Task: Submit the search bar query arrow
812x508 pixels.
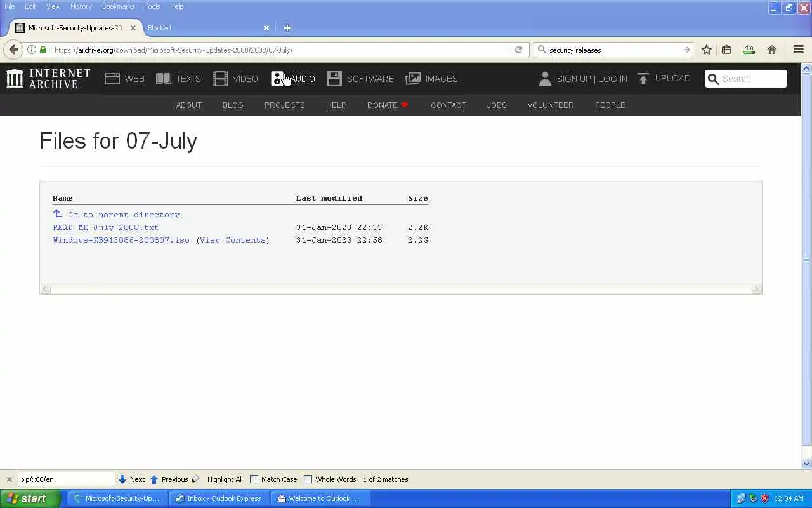Action: [686, 50]
